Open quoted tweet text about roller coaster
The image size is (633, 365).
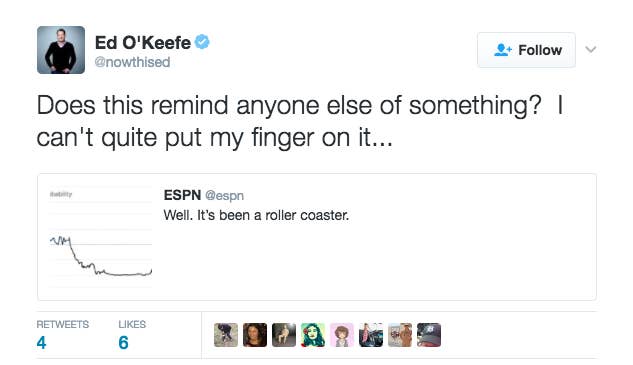click(x=256, y=215)
